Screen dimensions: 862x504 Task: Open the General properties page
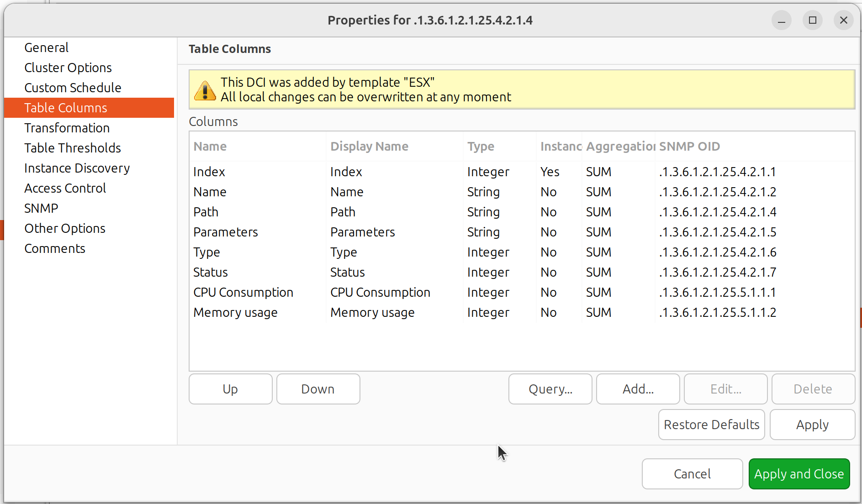[x=46, y=47]
